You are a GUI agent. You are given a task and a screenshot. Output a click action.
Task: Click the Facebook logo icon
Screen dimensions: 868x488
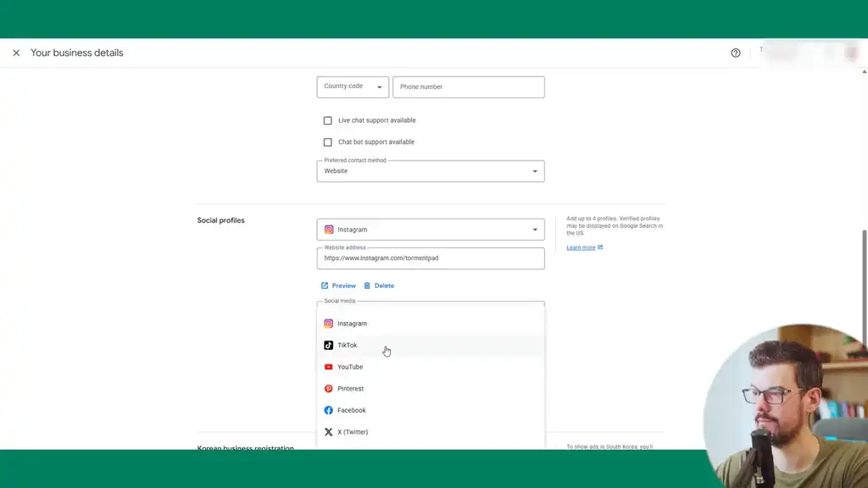(x=329, y=410)
